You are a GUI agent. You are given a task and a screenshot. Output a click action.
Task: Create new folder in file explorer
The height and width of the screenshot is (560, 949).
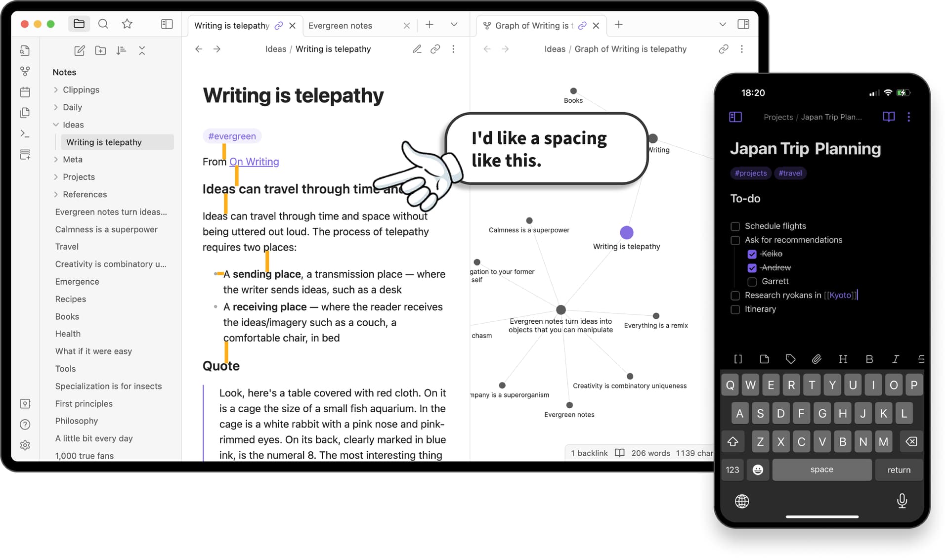tap(100, 50)
